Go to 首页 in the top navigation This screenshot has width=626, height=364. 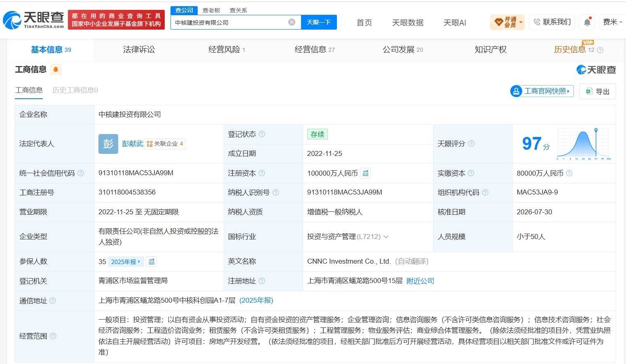coord(364,23)
